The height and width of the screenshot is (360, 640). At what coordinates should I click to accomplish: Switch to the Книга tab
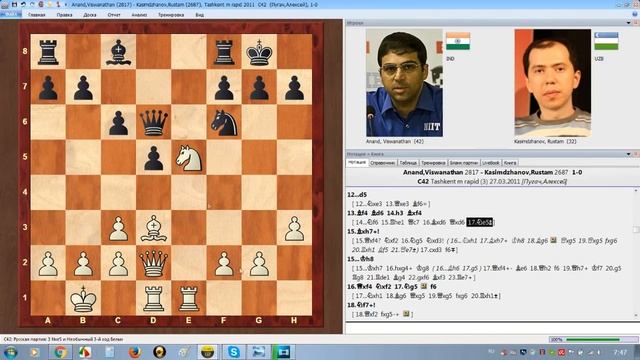(510, 162)
